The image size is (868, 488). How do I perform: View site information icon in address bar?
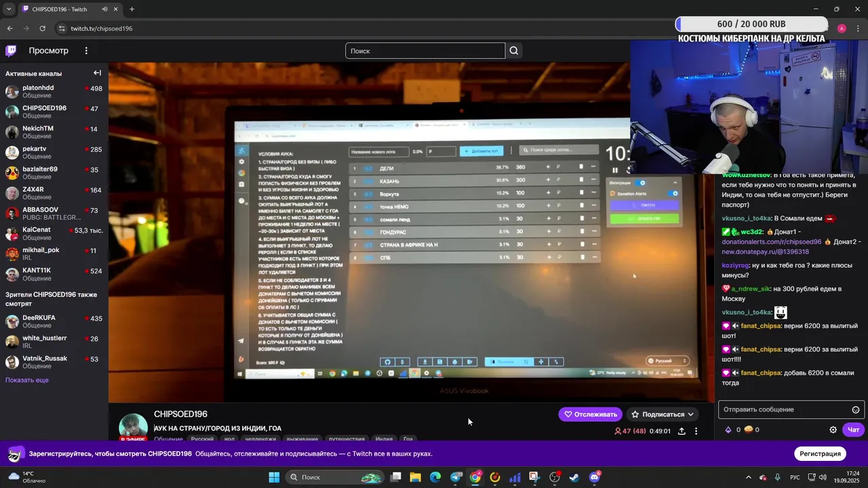[62, 28]
